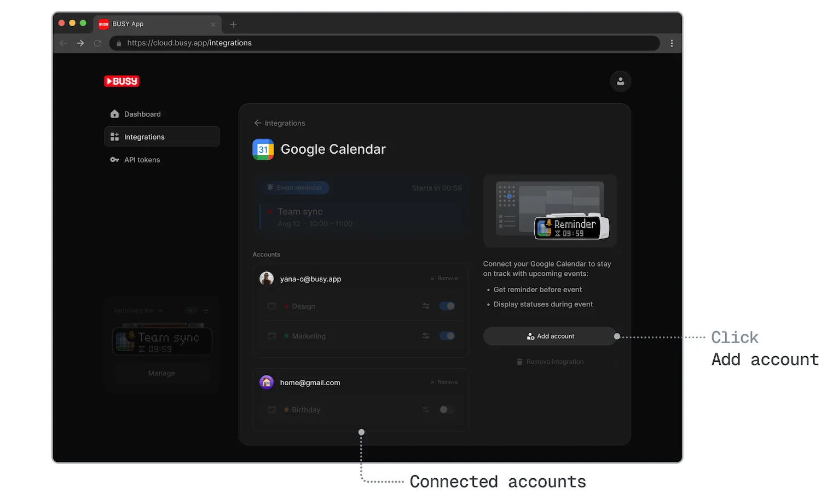Image resolution: width=821 pixels, height=504 pixels.
Task: Remove the home@gmail.com account
Action: 444,382
